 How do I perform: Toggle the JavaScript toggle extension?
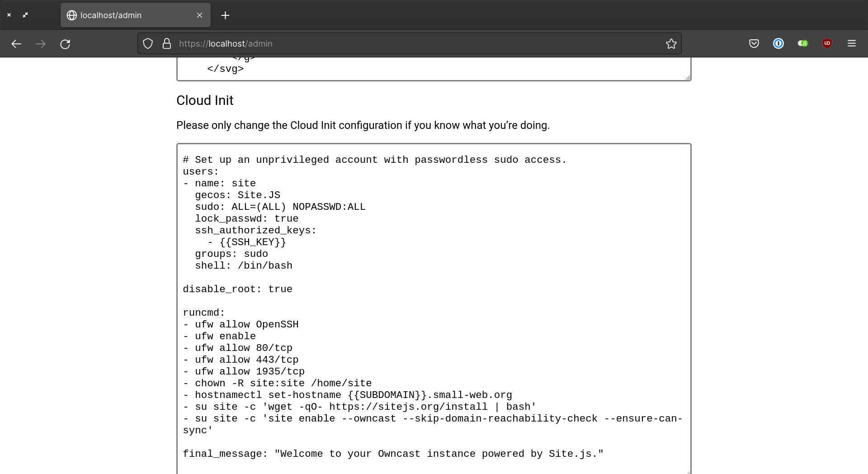tap(803, 43)
